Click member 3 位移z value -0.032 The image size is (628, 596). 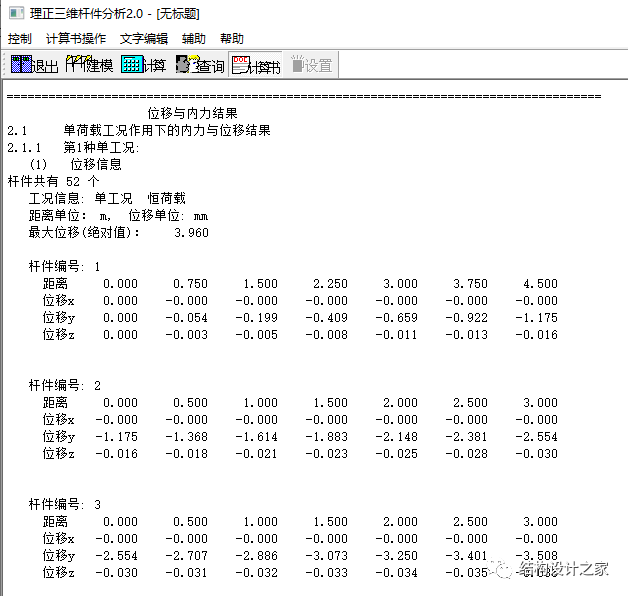point(257,573)
